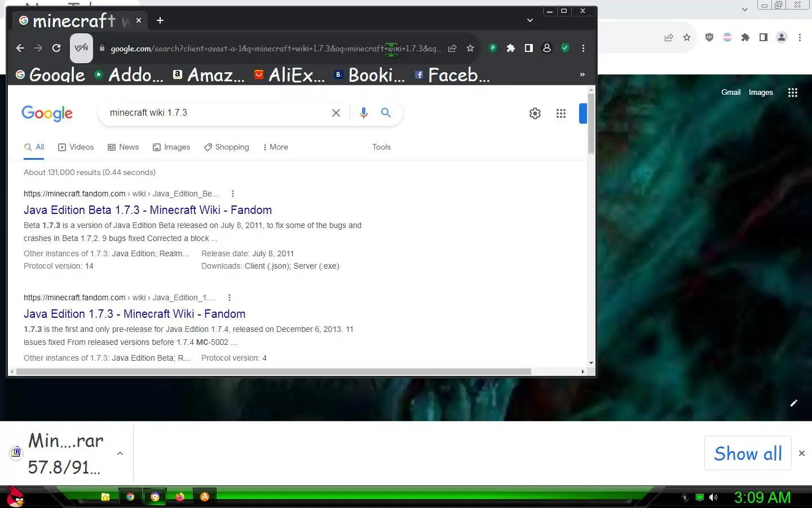This screenshot has height=508, width=812.
Task: Open the uBlock shield icon in back window
Action: [x=709, y=37]
